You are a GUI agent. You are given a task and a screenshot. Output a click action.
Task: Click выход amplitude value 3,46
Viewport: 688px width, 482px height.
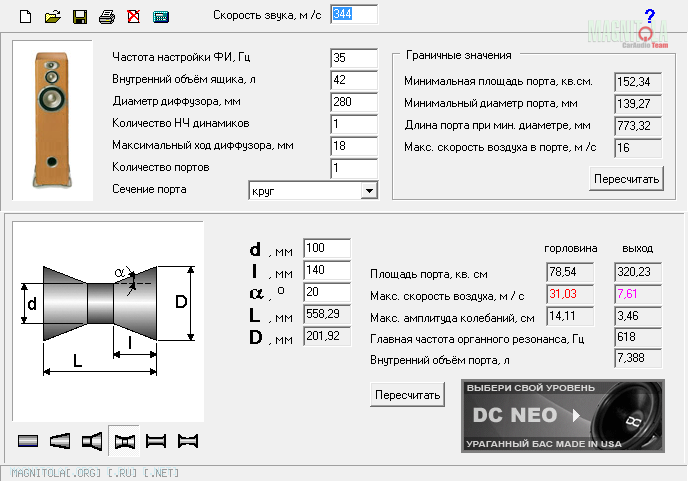(x=638, y=316)
